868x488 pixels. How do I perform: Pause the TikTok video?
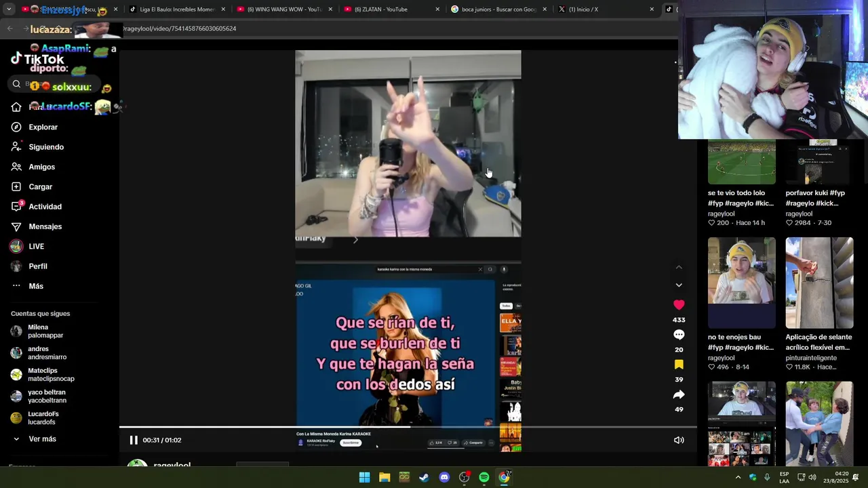pos(134,440)
